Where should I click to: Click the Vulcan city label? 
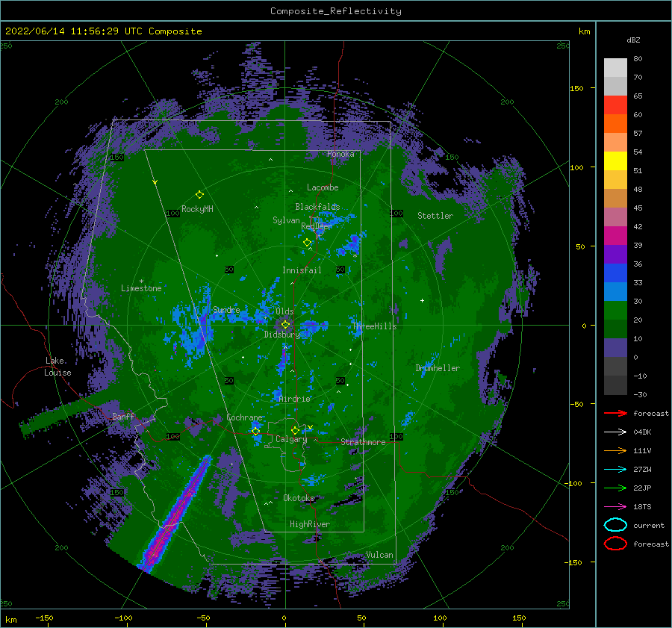380,555
